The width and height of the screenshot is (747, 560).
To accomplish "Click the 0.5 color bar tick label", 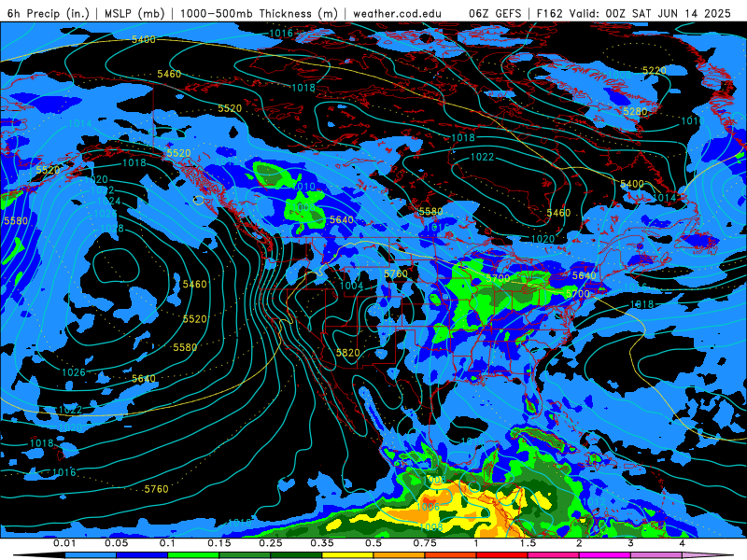I will click(373, 543).
